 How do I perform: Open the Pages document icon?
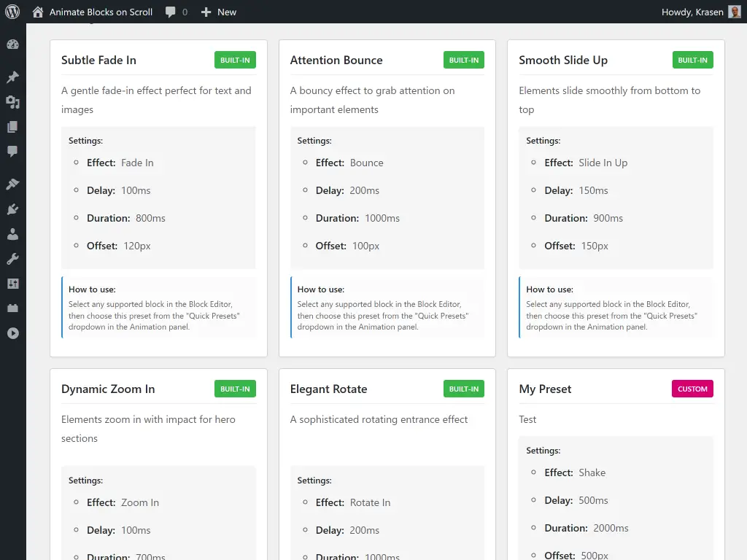(x=12, y=127)
